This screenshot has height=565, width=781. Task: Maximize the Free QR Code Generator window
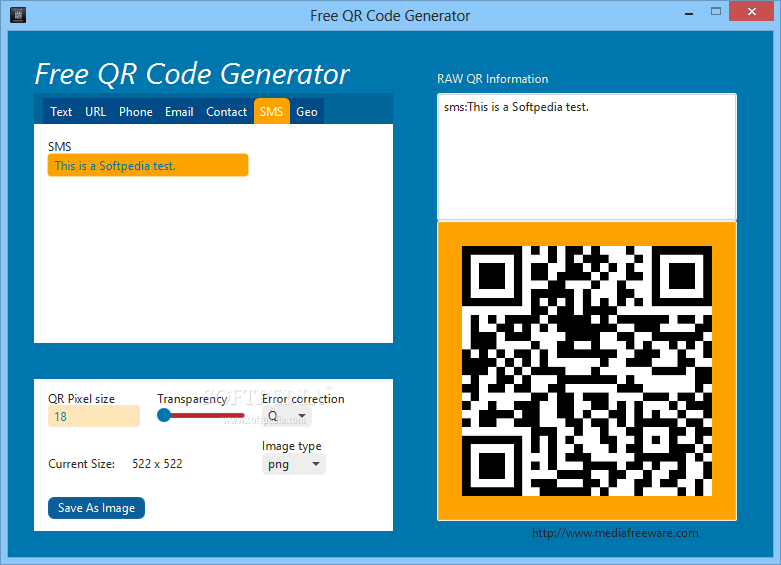[x=716, y=11]
